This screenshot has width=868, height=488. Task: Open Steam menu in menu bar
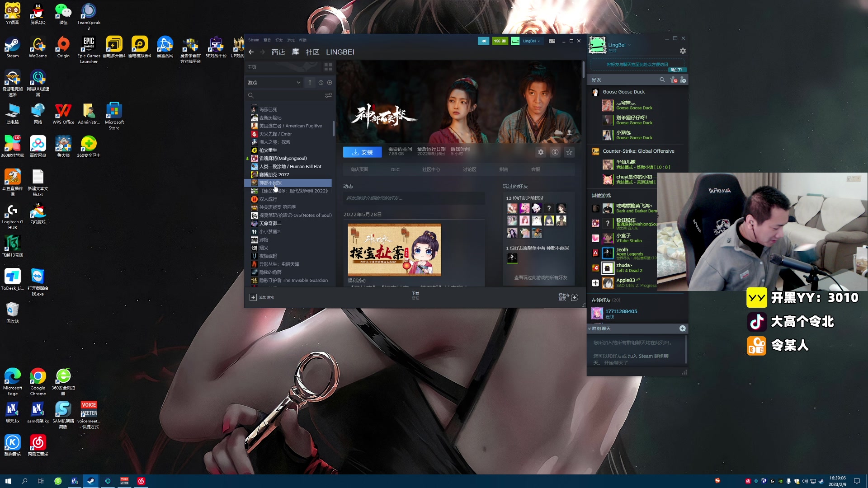[254, 40]
